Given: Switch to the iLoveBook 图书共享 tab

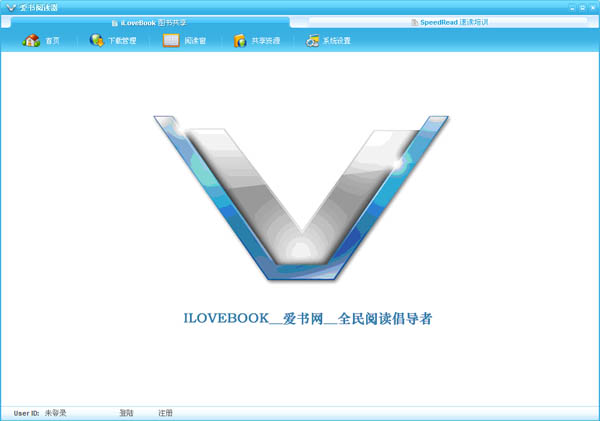Looking at the screenshot, I should click(149, 23).
